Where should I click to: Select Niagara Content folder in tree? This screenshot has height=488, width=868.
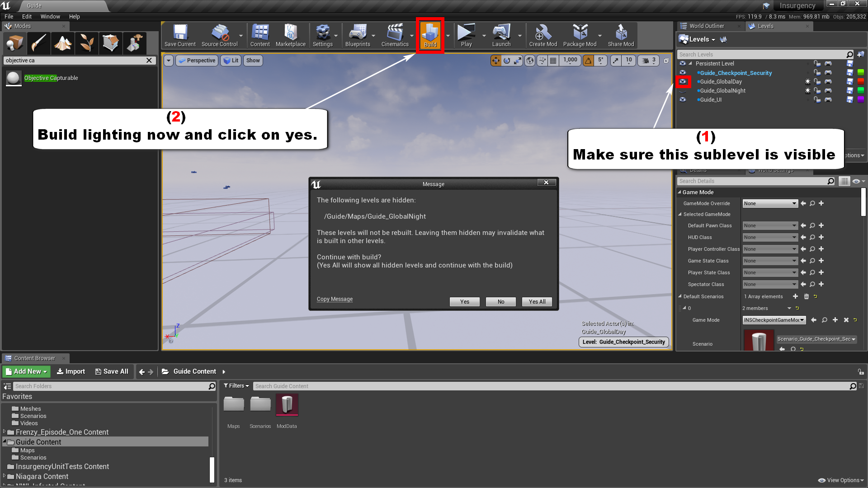pos(42,477)
